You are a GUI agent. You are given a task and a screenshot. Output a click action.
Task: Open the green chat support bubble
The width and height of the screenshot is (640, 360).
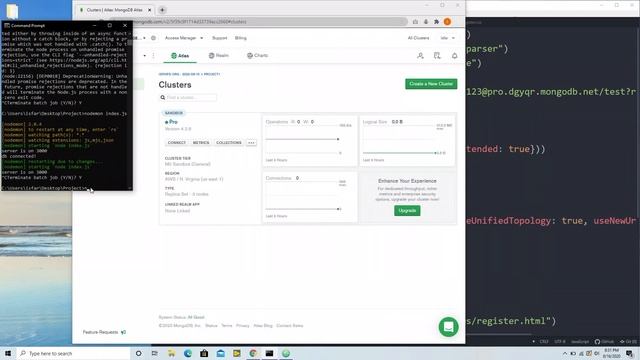coord(448,327)
